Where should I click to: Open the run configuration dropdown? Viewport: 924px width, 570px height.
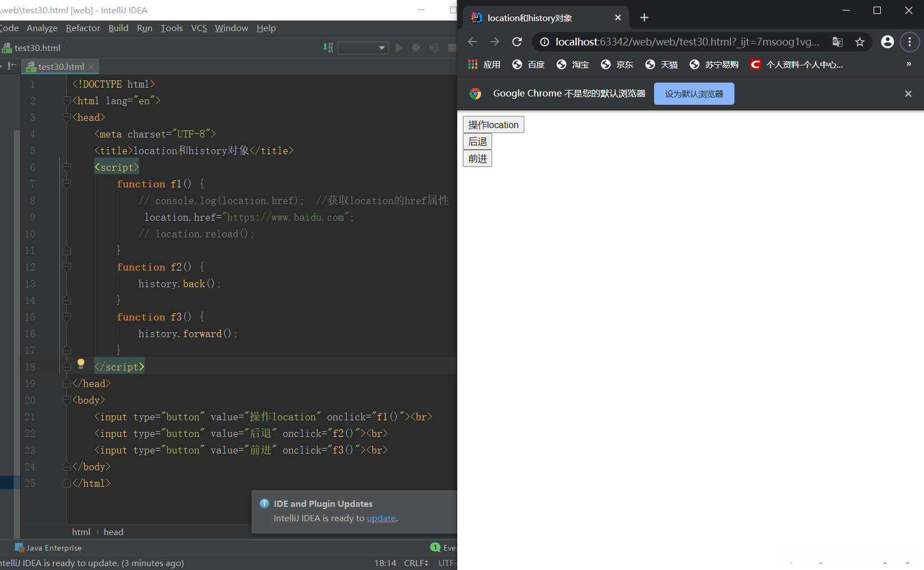tap(363, 48)
